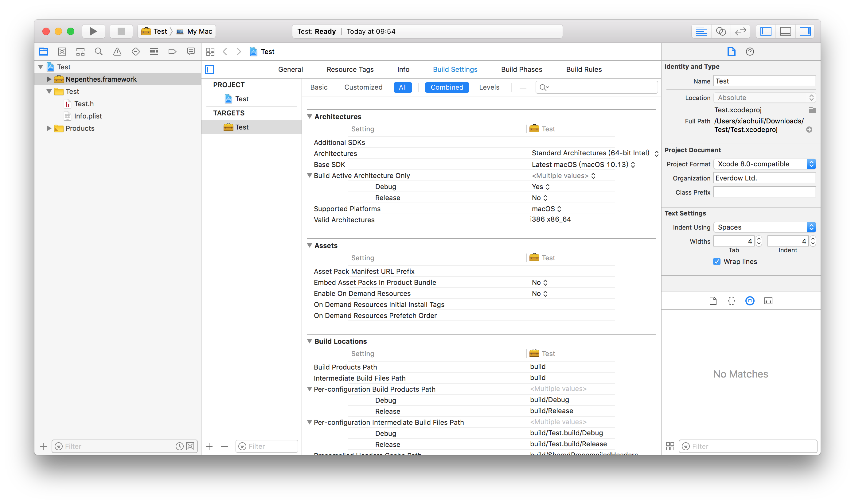Show Levels build settings view
The height and width of the screenshot is (504, 855).
click(x=489, y=87)
